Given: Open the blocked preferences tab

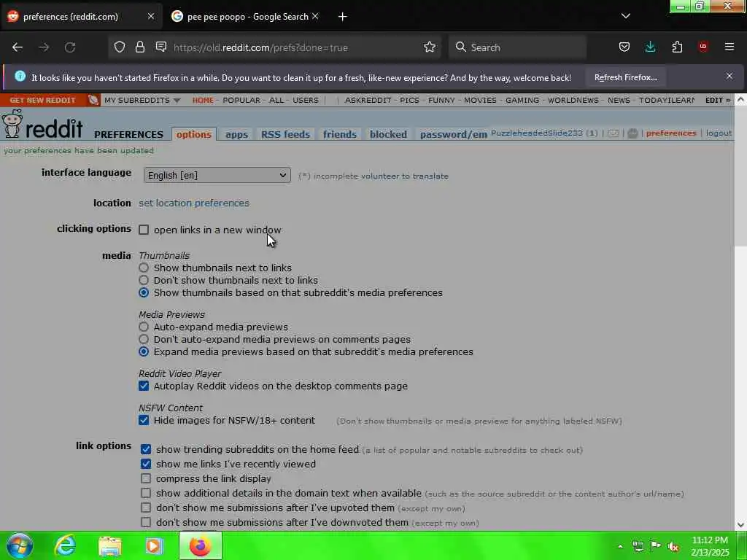Looking at the screenshot, I should click(388, 134).
